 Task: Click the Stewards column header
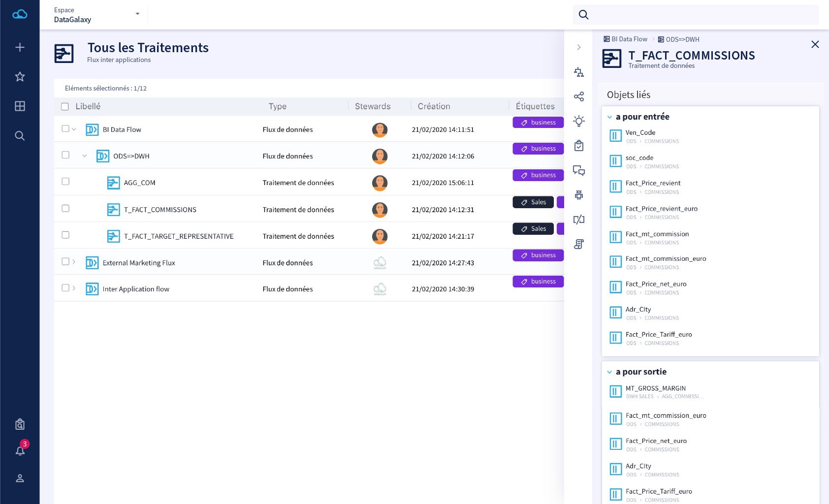point(373,106)
